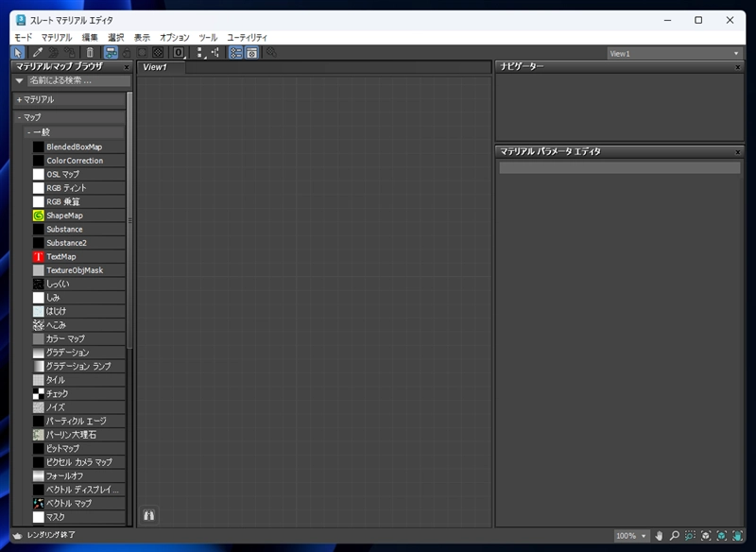This screenshot has height=552, width=756.
Task: Click the Lay Out Children icon
Action: click(215, 53)
